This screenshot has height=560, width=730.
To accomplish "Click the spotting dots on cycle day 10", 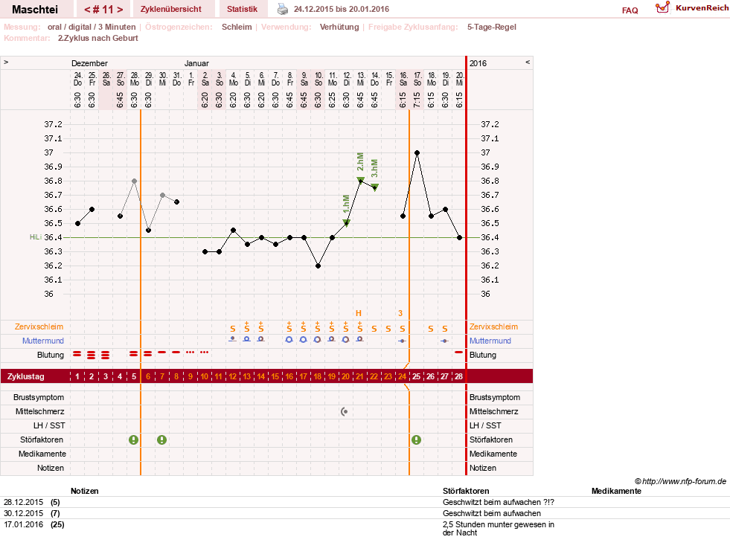I will [x=205, y=352].
